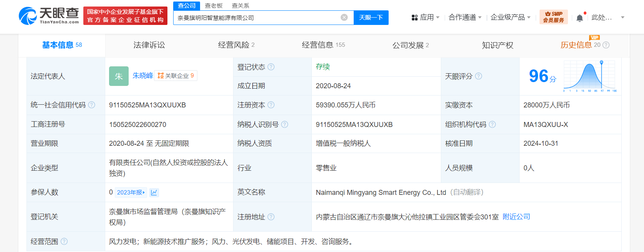The width and height of the screenshot is (644, 252).
Task: Help icon next to 纳税人识别号
Action: point(285,124)
